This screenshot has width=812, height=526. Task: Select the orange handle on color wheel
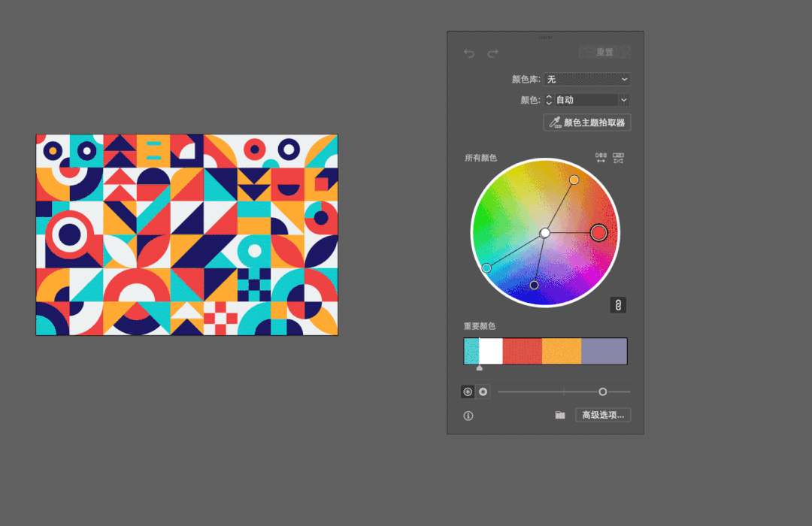tap(574, 180)
